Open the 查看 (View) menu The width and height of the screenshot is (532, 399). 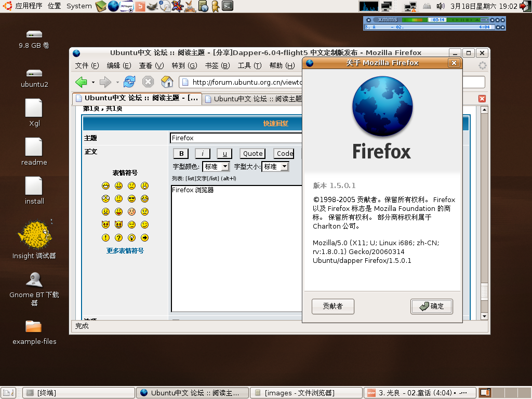(151, 65)
